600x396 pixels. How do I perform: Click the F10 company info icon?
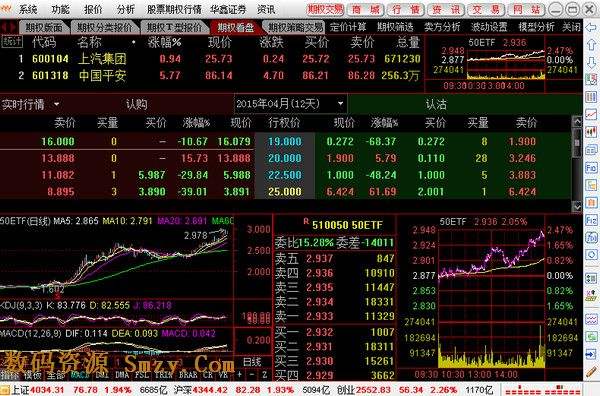(591, 167)
